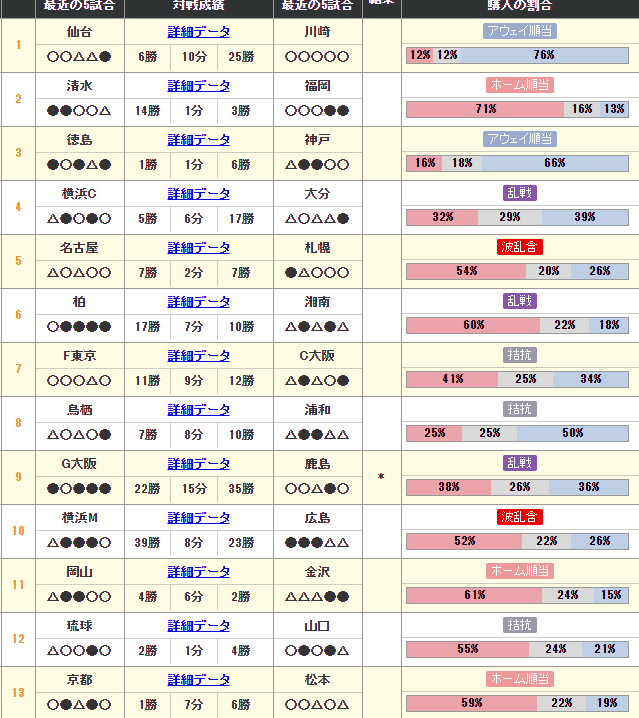Click the 50% away segment for 浦和
The width and height of the screenshot is (639, 718).
coord(573,434)
